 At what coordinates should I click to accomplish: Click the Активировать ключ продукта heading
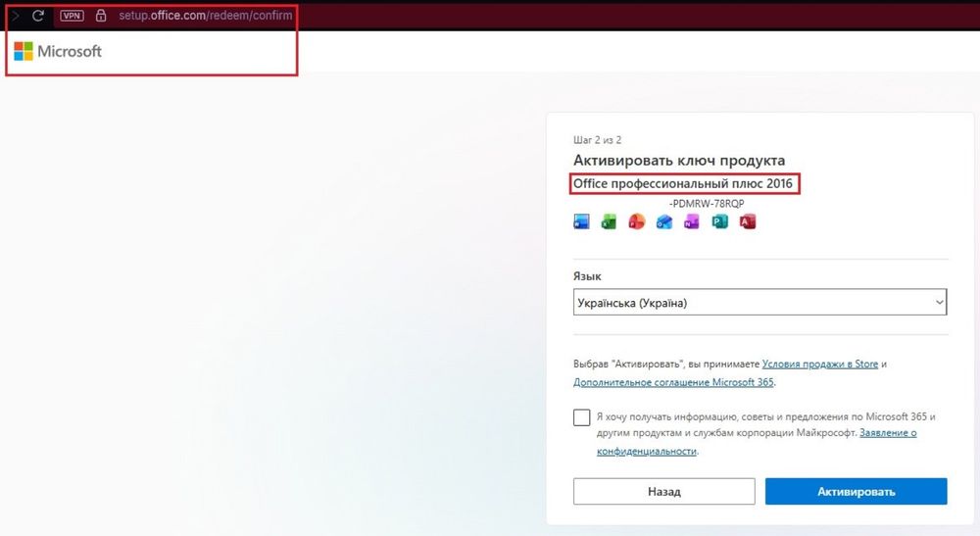(x=679, y=161)
